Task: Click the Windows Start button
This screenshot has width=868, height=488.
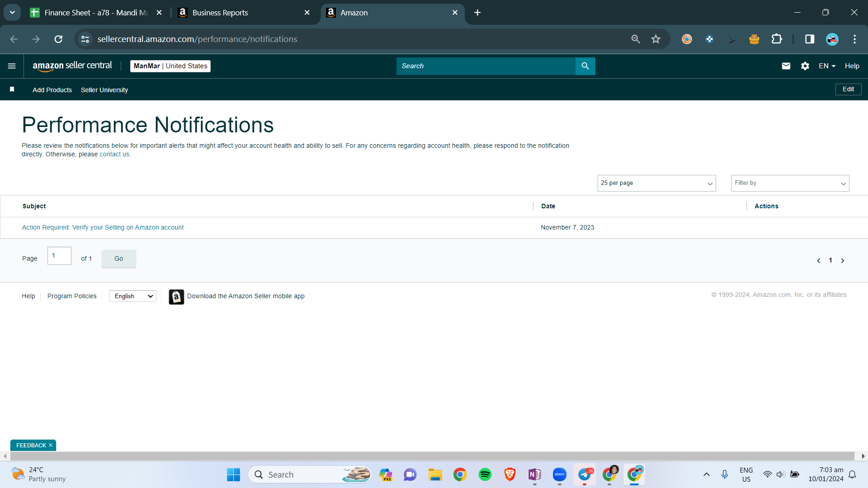Action: point(233,474)
